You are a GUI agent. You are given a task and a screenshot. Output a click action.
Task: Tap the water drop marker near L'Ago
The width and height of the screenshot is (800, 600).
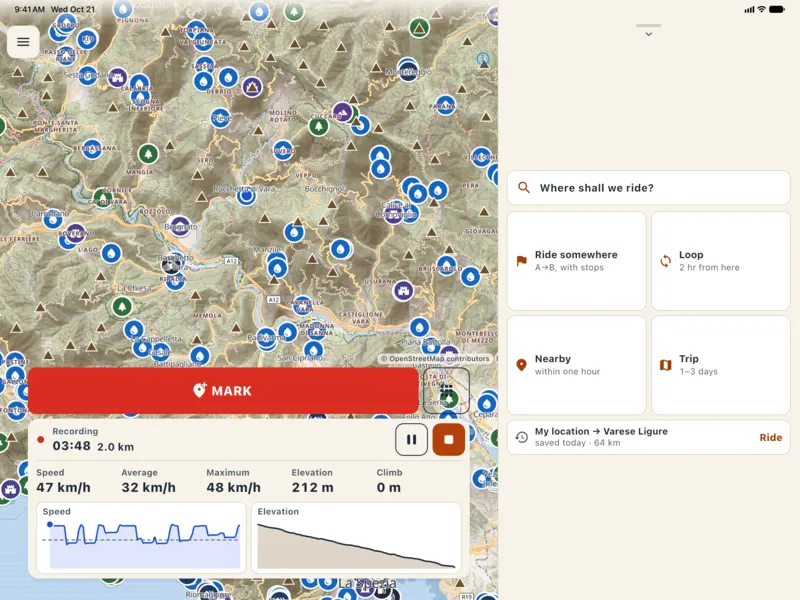111,254
